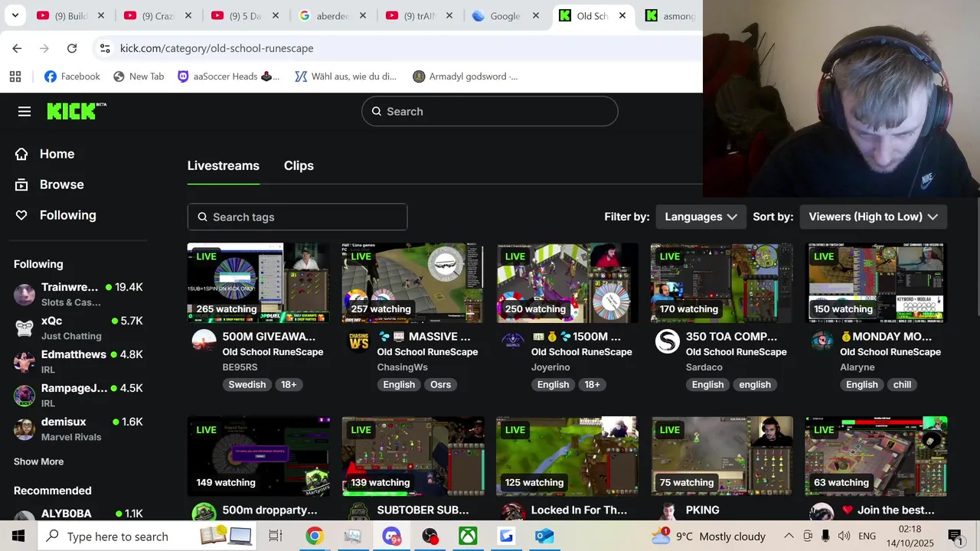Select the chill tag on Alaryne stream
This screenshot has width=980, height=551.
click(x=902, y=385)
